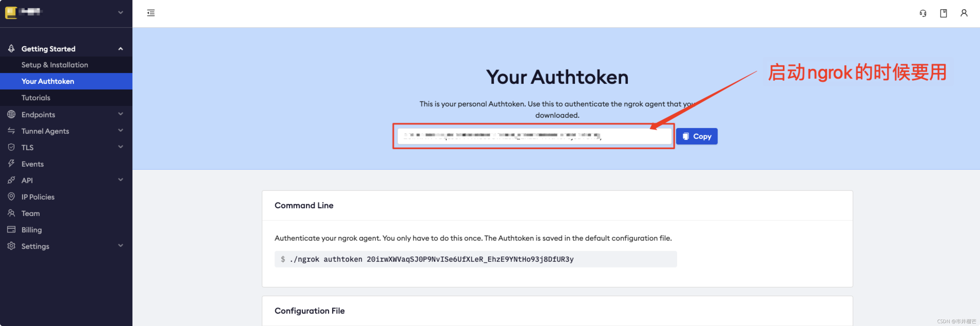Screen dimensions: 980x326
Task: Click the Billing card icon
Action: (11, 230)
